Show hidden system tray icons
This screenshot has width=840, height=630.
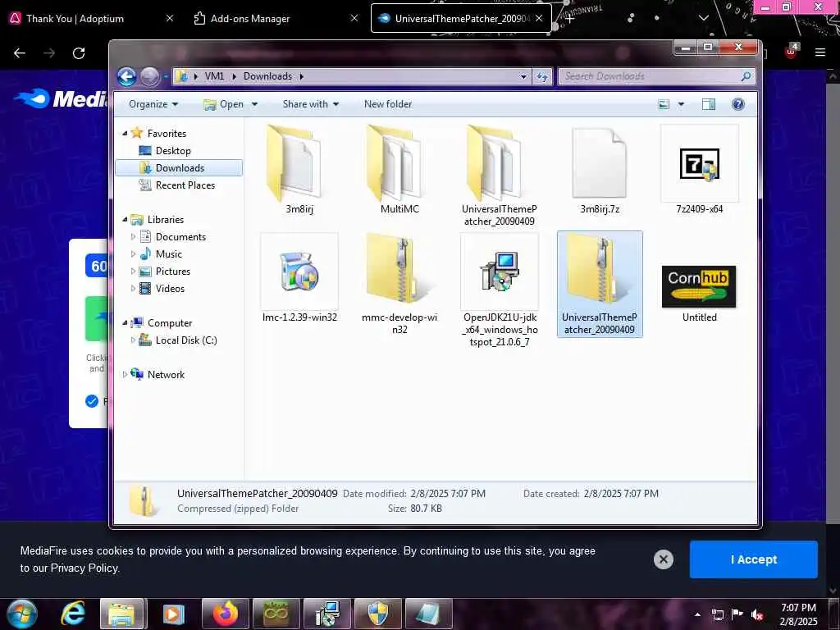click(697, 614)
